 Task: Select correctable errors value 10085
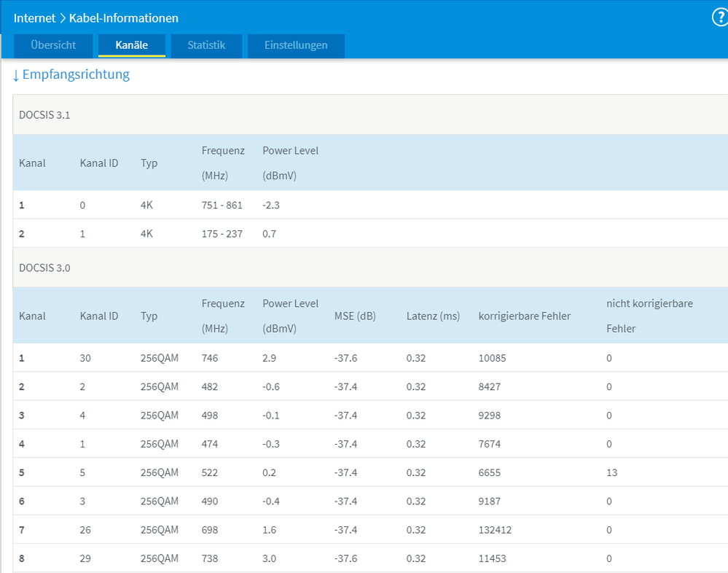[492, 359]
